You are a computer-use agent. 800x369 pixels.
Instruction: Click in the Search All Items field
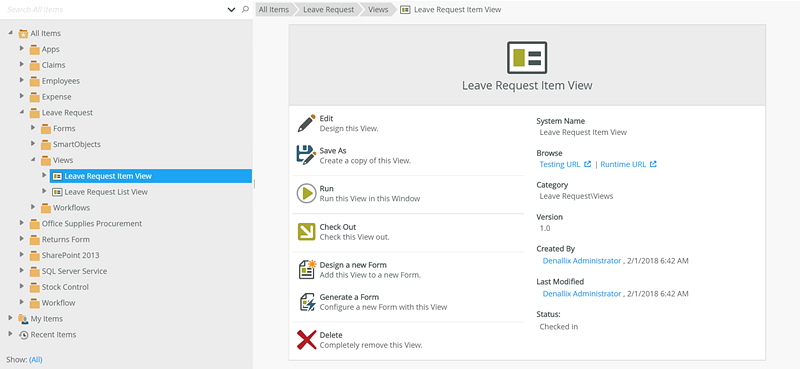point(115,10)
